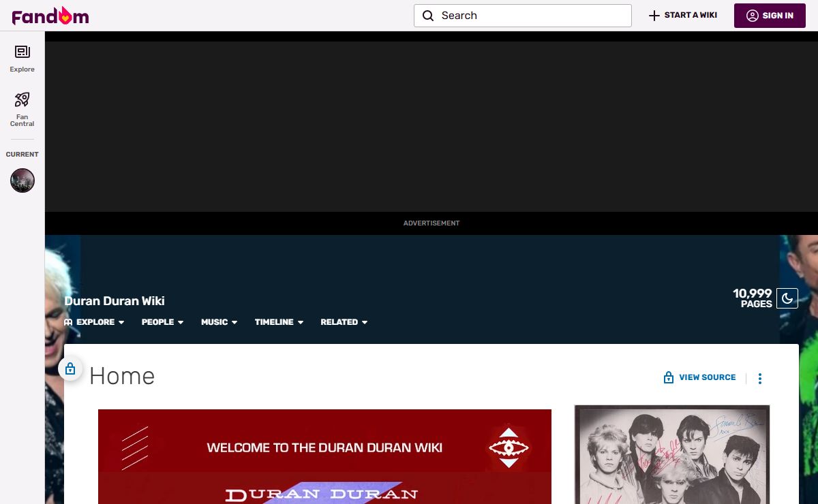Viewport: 818px width, 504px height.
Task: View the page source
Action: [699, 377]
